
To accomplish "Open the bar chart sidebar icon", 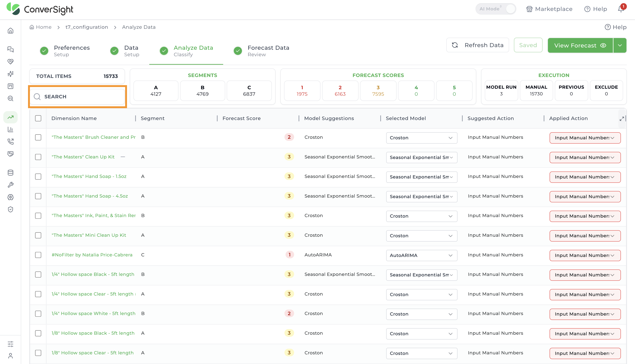I will coord(11,129).
